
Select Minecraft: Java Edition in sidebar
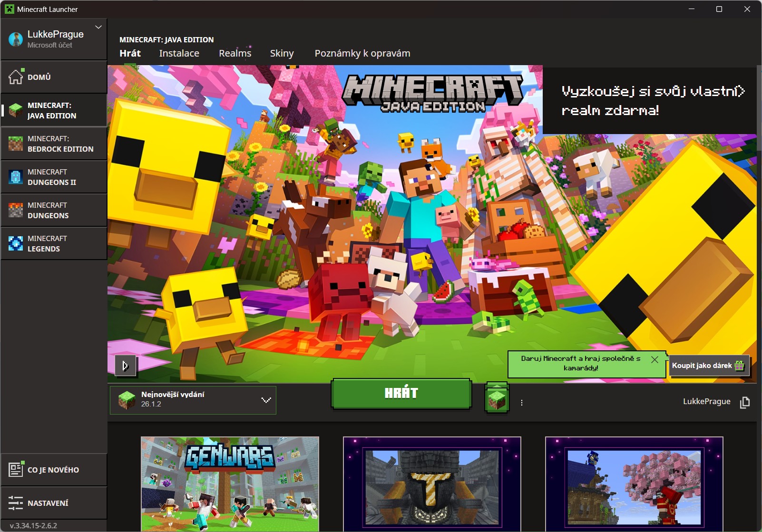[54, 110]
